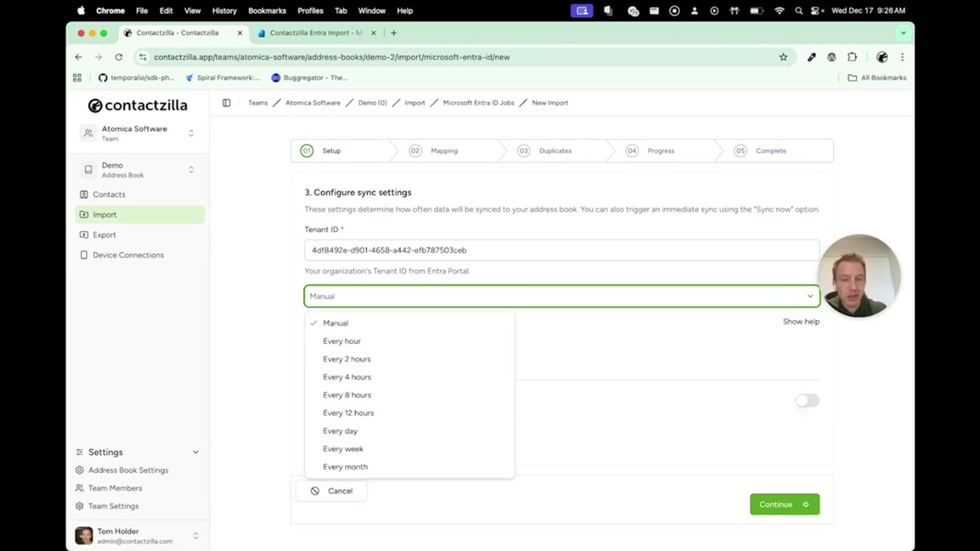Image resolution: width=980 pixels, height=551 pixels.
Task: Open the Apple menu
Action: pyautogui.click(x=81, y=10)
